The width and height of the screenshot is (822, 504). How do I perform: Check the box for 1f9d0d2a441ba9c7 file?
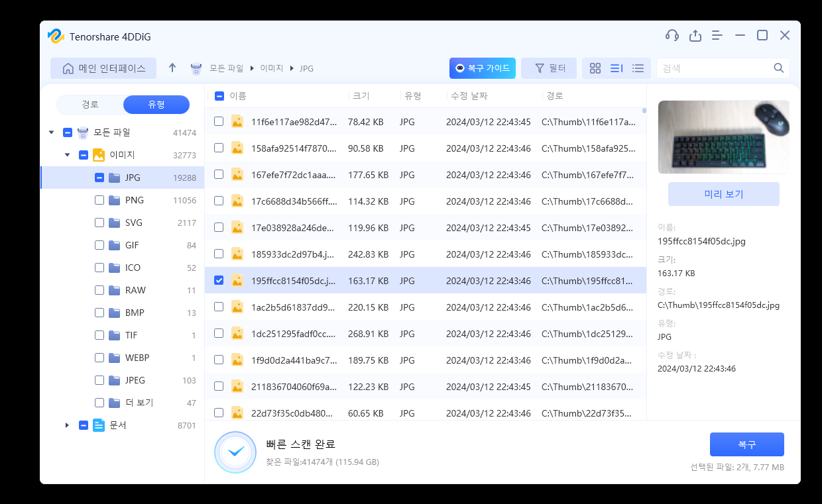pos(219,360)
